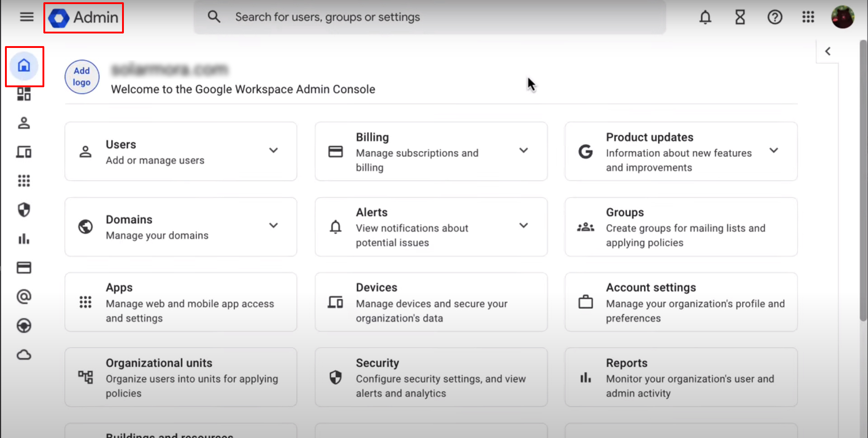Open the Reporting bar chart icon in sidebar

[x=24, y=239]
